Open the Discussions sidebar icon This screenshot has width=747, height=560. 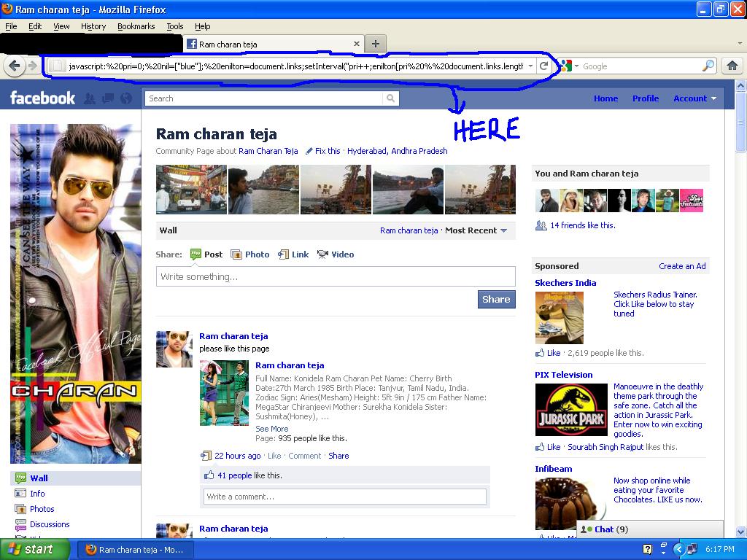(20, 524)
